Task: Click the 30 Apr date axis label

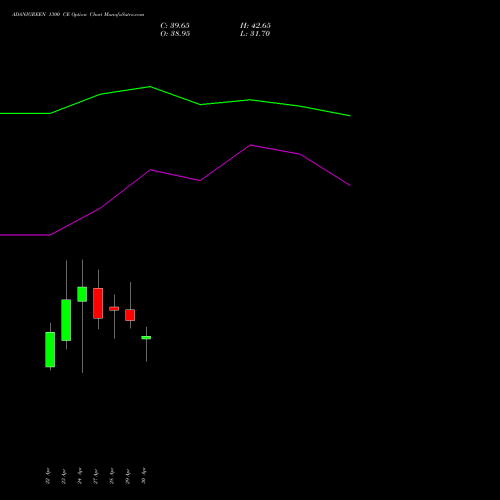Action: [144, 476]
